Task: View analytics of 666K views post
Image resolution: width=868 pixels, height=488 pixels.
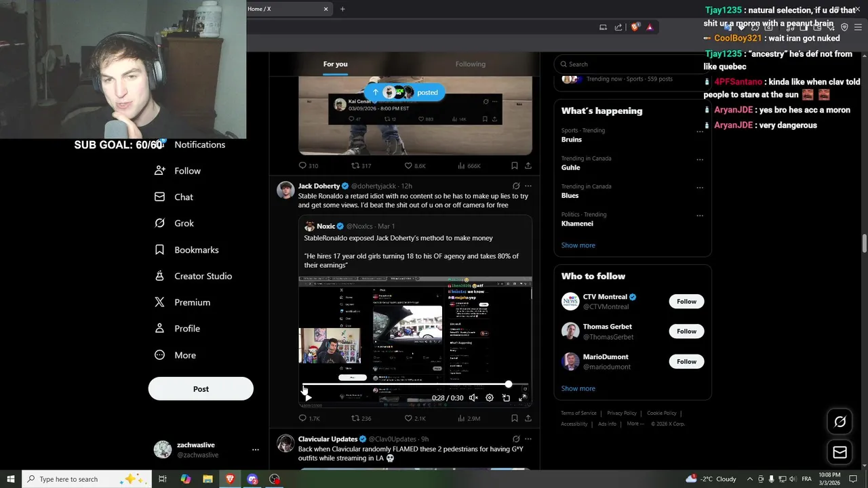Action: click(x=469, y=166)
